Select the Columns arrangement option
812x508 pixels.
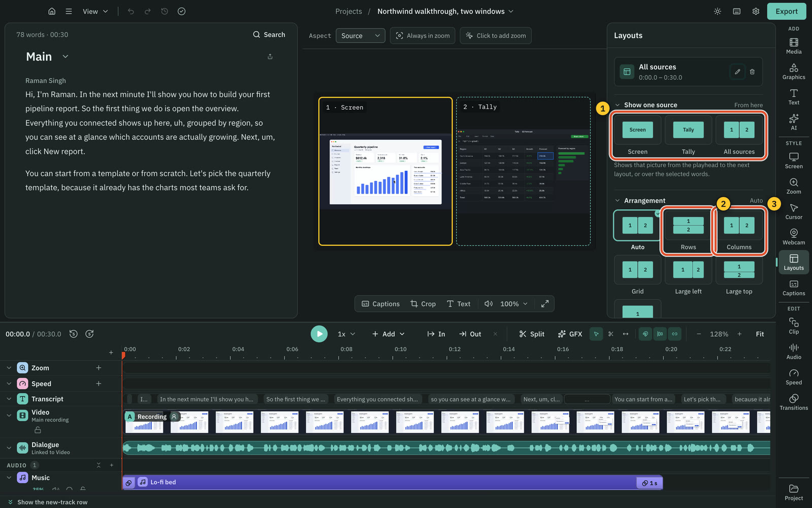(739, 231)
